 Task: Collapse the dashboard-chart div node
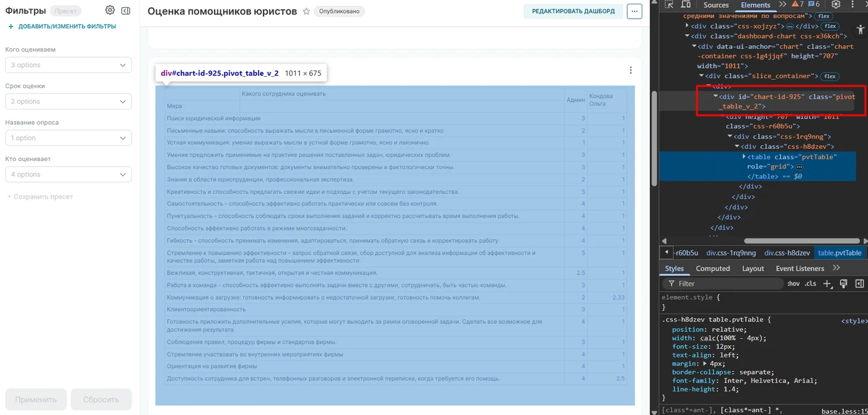click(x=688, y=36)
